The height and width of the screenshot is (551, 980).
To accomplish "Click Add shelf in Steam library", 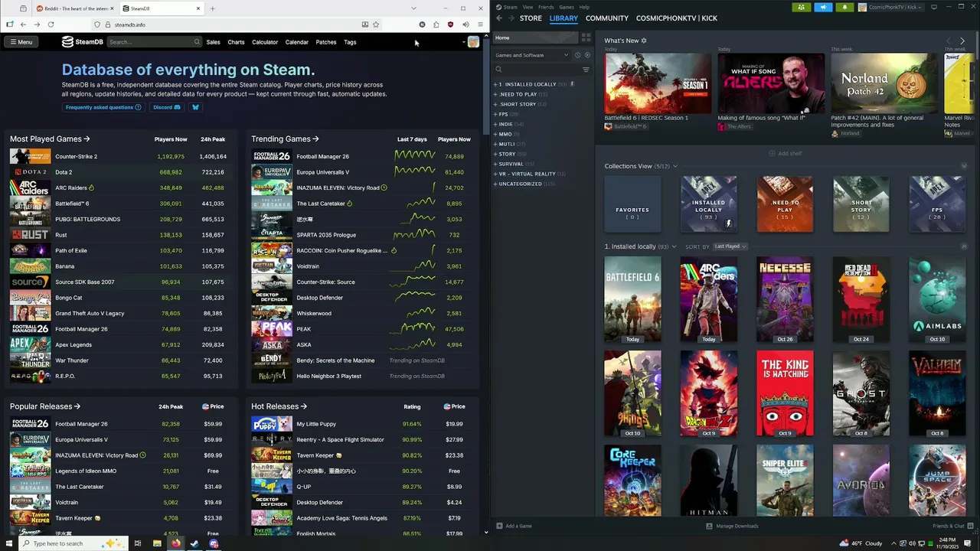I will (x=786, y=153).
